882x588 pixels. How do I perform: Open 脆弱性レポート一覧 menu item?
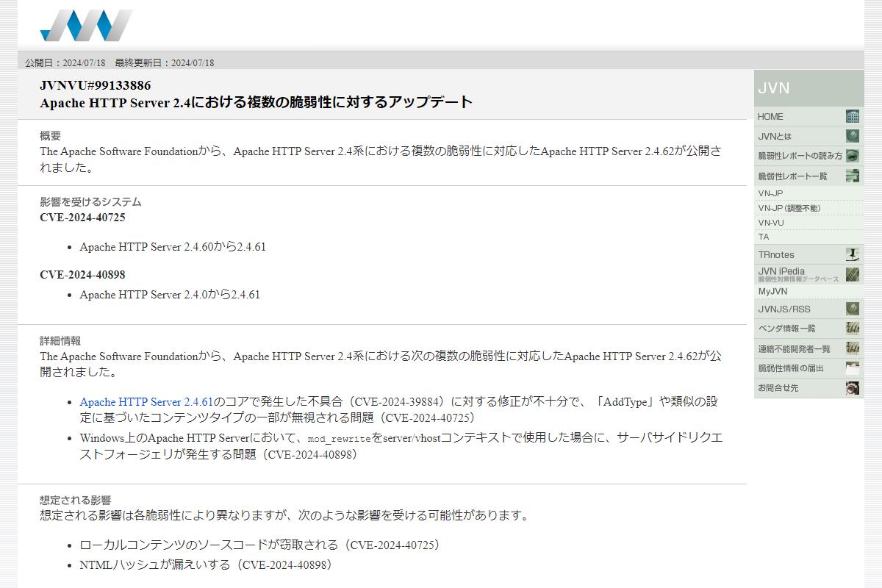[x=808, y=176]
